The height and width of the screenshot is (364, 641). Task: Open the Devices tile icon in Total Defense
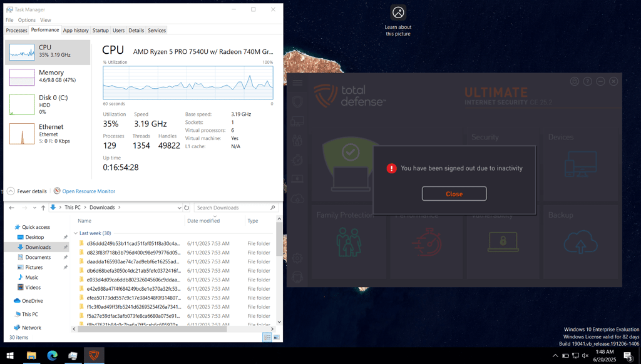tap(580, 164)
